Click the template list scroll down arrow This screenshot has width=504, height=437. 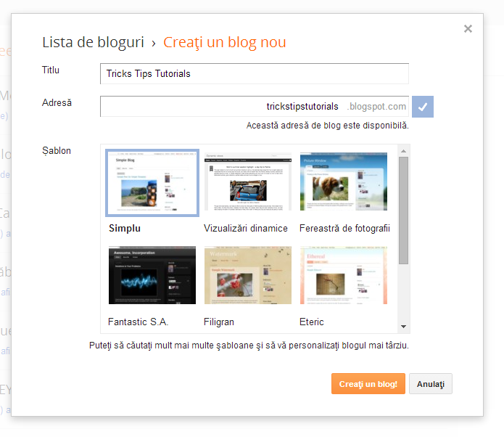tap(403, 327)
